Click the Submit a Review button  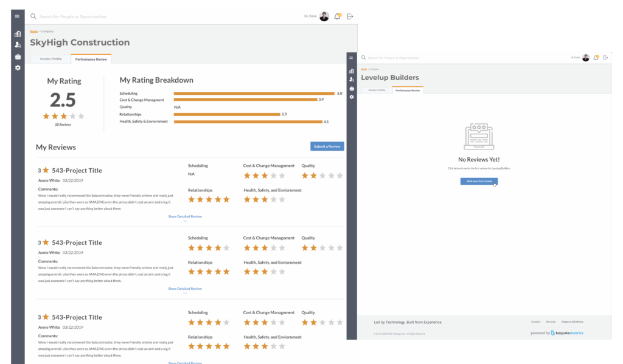point(327,146)
